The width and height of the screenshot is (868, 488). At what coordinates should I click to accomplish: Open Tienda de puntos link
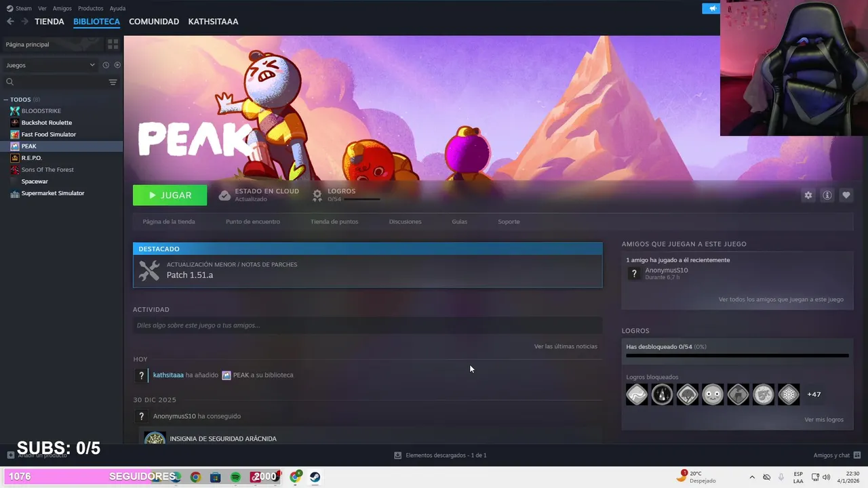click(x=334, y=222)
